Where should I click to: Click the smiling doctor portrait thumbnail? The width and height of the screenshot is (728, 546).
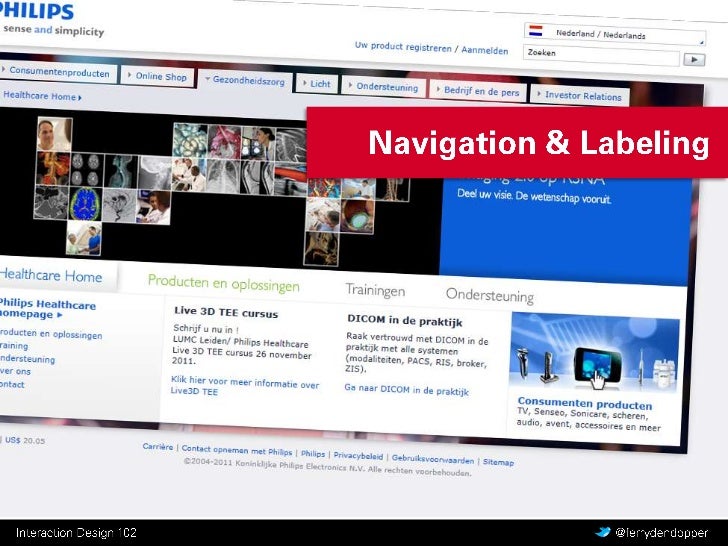point(54,134)
